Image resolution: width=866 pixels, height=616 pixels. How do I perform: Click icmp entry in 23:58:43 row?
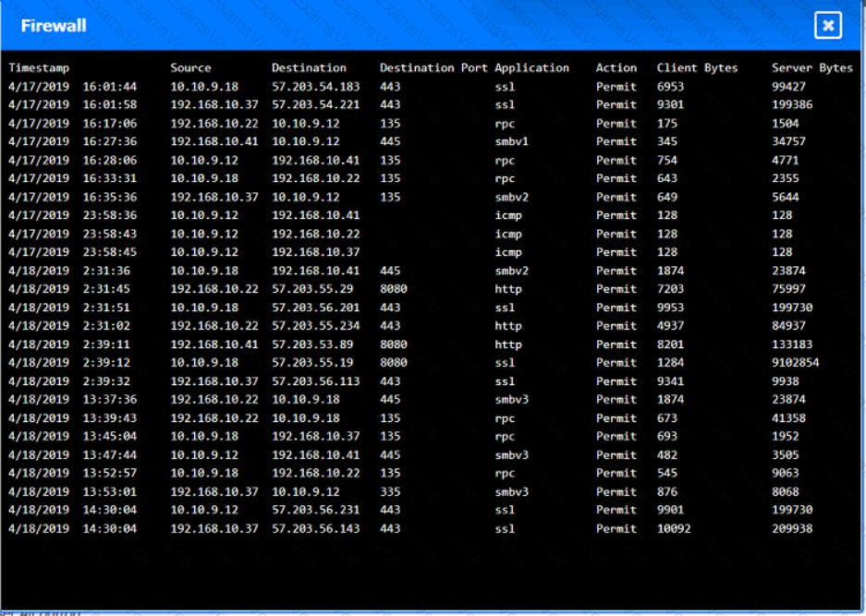508,234
